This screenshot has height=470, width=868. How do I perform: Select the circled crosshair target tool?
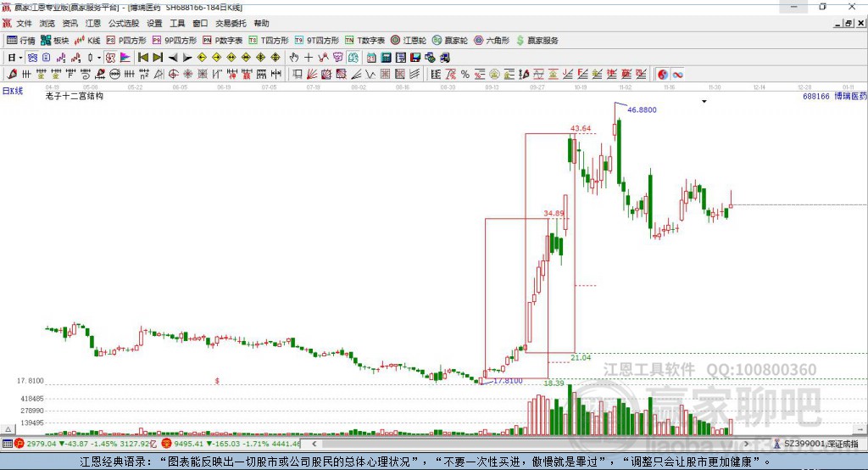pyautogui.click(x=173, y=75)
